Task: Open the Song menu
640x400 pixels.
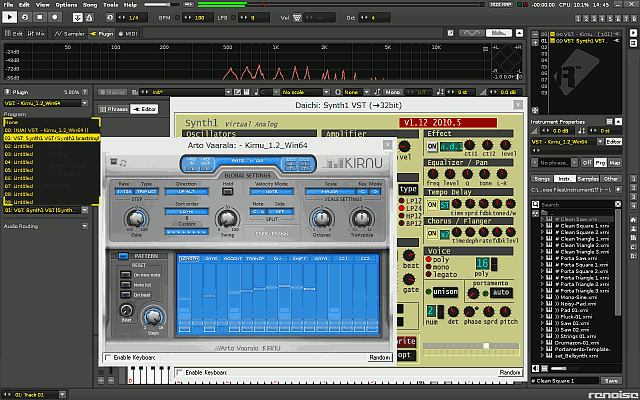Action: click(90, 5)
